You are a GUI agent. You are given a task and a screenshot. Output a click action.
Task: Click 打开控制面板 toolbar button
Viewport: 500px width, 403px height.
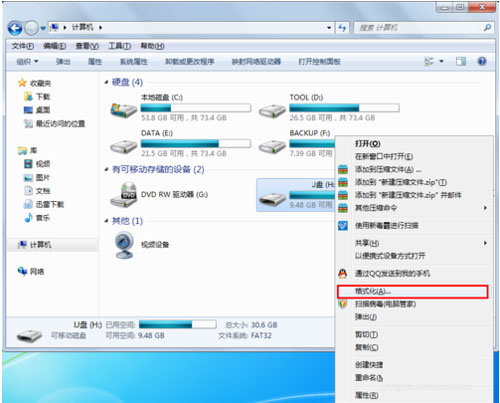click(319, 62)
